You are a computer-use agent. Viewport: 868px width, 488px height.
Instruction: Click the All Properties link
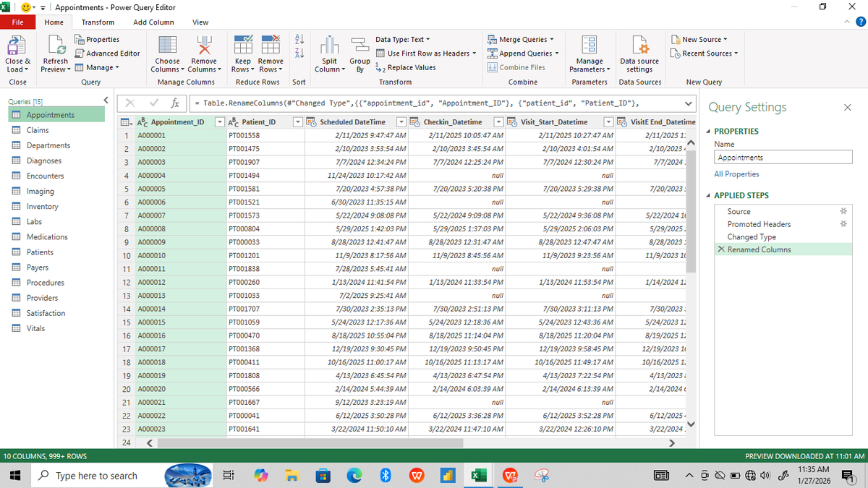coord(736,174)
